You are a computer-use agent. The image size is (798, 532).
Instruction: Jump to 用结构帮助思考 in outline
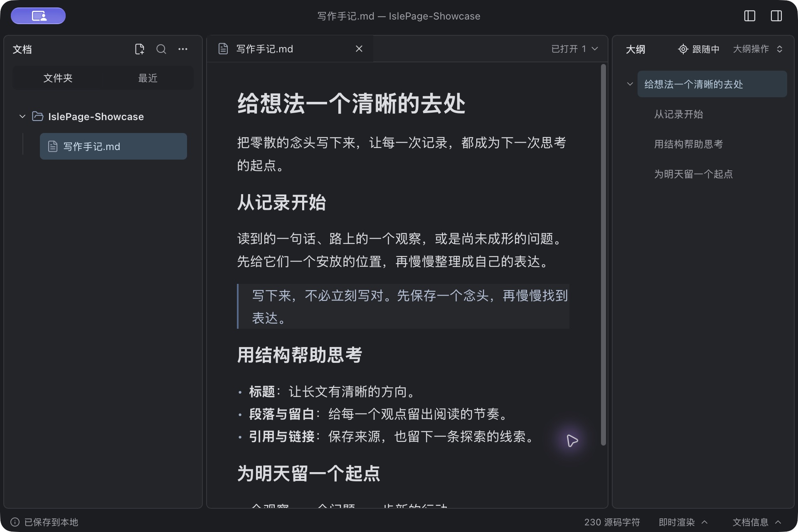click(689, 144)
